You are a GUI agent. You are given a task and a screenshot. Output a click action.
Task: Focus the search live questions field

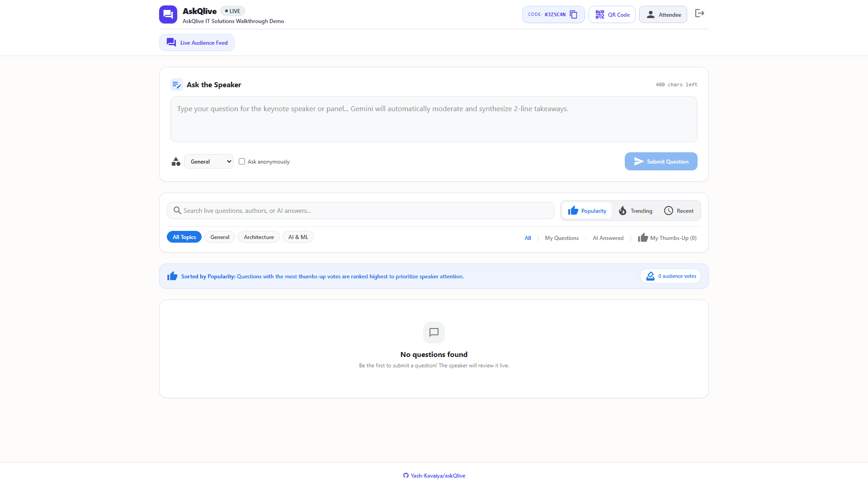(x=361, y=211)
